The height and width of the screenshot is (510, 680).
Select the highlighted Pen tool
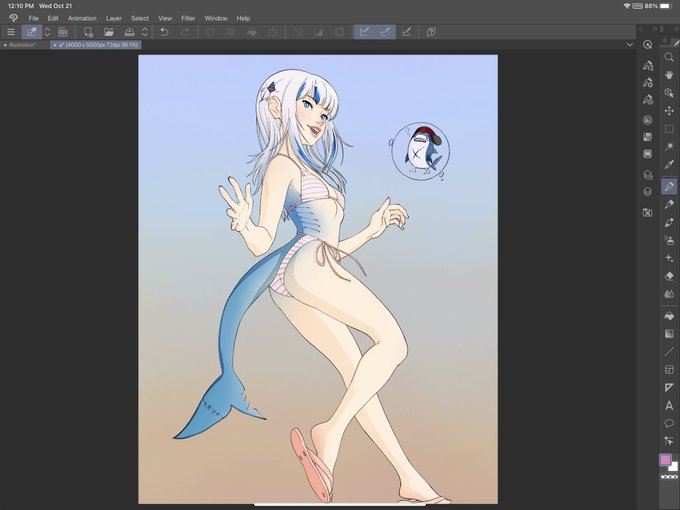[669, 186]
